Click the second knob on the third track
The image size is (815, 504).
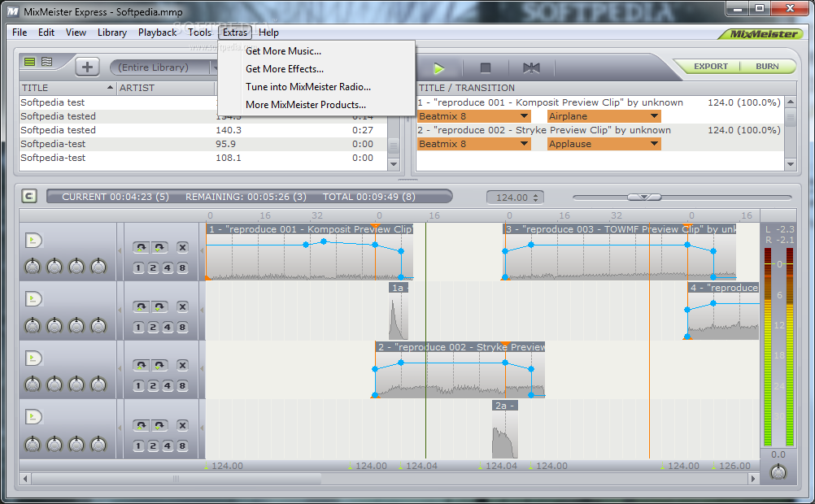point(54,385)
